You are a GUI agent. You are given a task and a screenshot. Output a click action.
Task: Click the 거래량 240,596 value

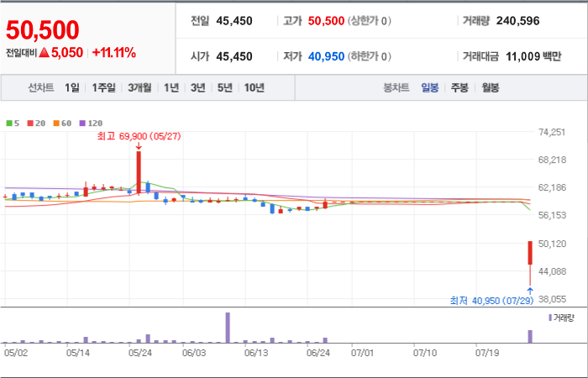click(518, 21)
